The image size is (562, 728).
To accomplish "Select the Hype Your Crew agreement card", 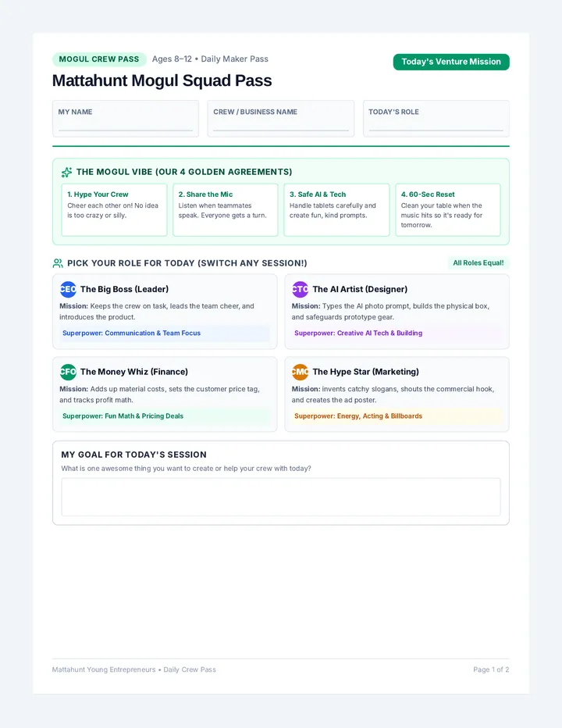I will [114, 210].
